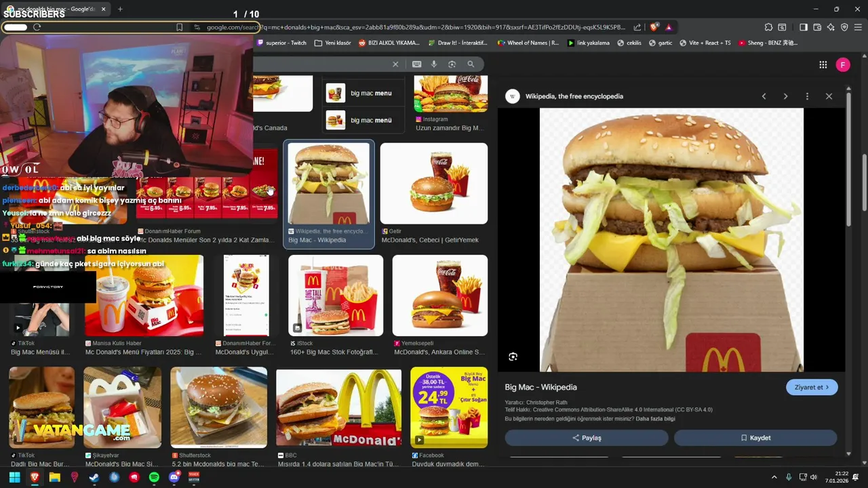
Task: Open the preview panel three-dot menu
Action: (807, 96)
